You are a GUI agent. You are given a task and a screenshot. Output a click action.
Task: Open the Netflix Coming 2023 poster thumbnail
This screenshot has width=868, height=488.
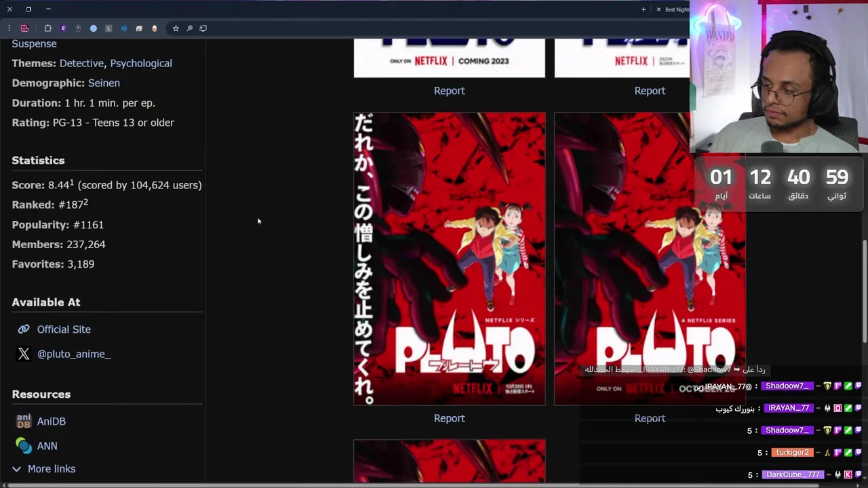[449, 58]
